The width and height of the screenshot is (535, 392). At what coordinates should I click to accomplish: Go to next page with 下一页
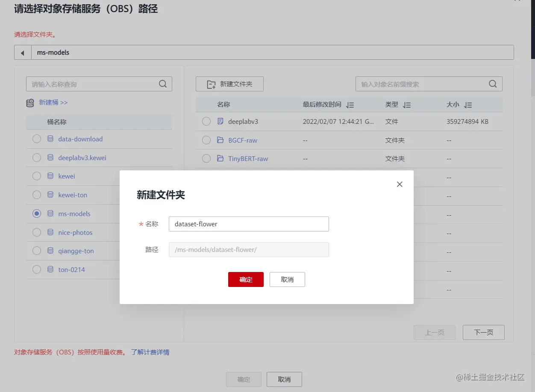484,332
